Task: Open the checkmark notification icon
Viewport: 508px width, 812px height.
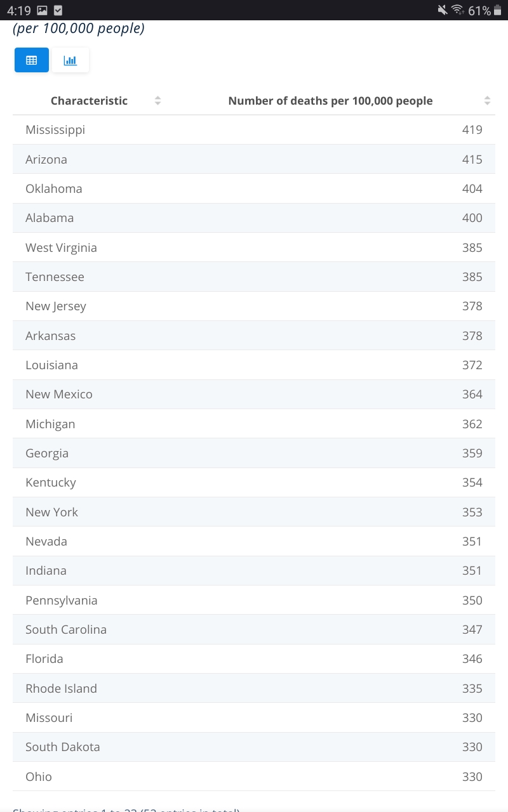Action: [58, 10]
